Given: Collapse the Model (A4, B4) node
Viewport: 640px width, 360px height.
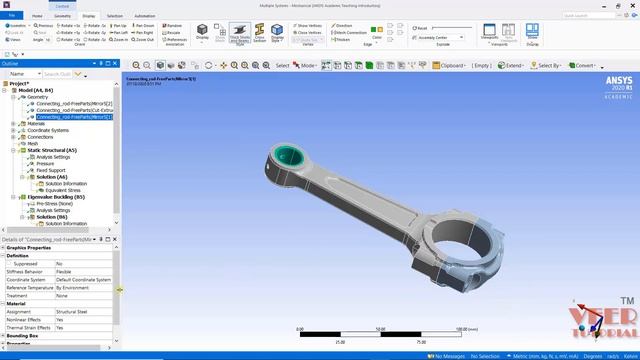Looking at the screenshot, I should tap(4, 90).
